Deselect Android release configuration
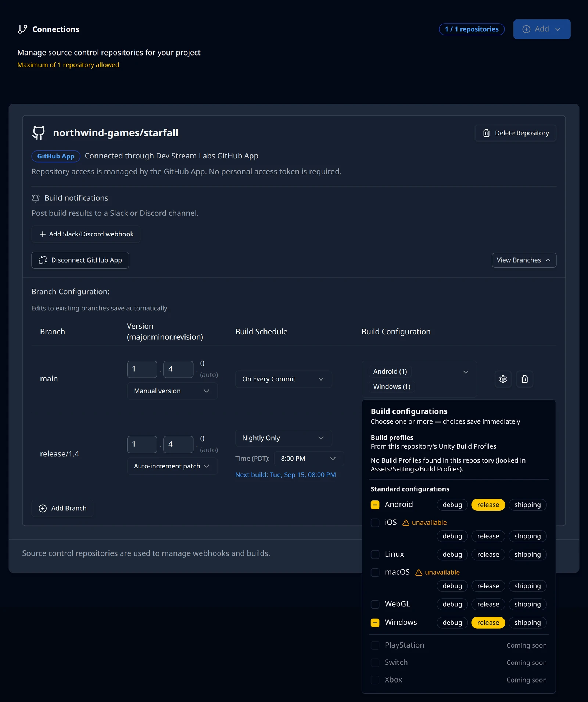 coord(488,505)
